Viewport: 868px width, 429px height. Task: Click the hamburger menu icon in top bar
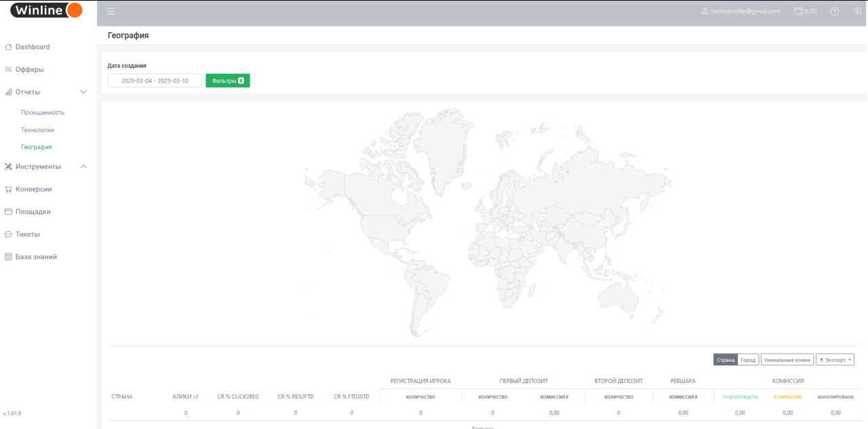coord(111,12)
